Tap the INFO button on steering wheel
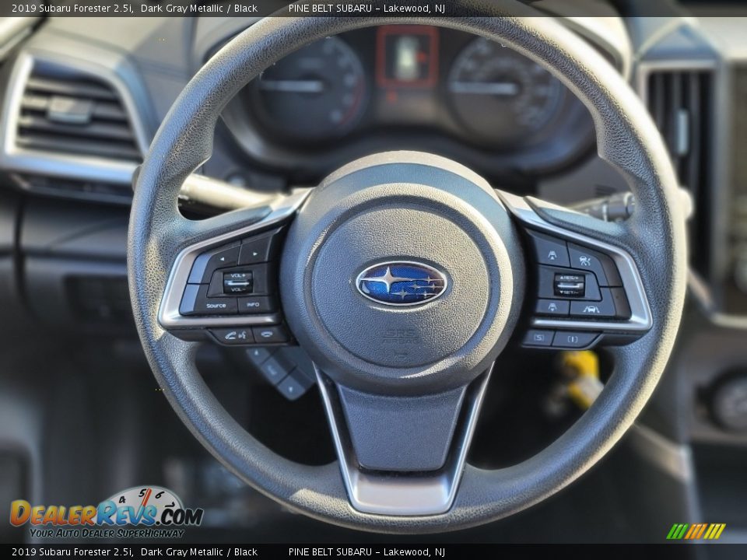747x560 pixels. click(253, 305)
